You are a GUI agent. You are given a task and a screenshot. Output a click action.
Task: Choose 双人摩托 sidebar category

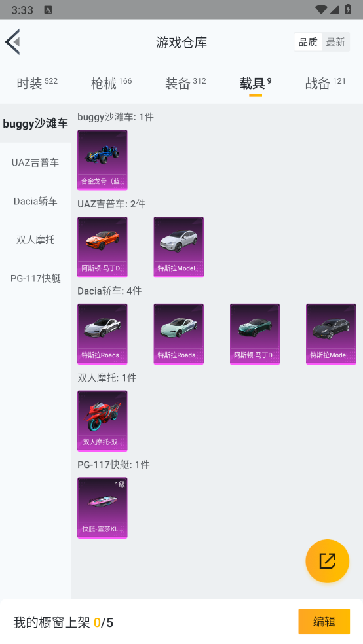[35, 240]
